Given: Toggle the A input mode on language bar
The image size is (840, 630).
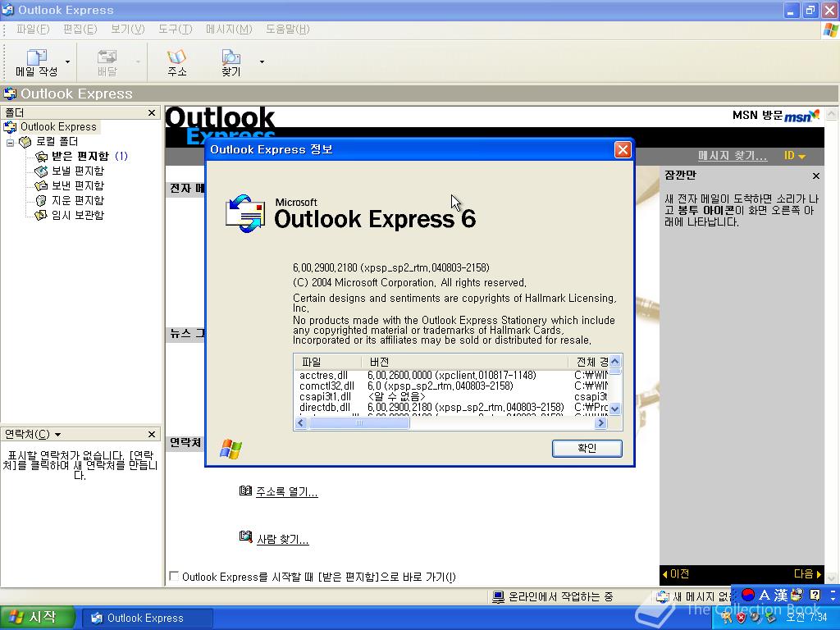Looking at the screenshot, I should 765,595.
